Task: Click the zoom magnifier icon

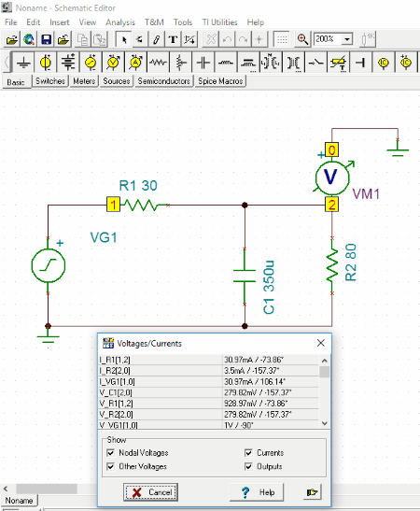Action: pyautogui.click(x=302, y=40)
